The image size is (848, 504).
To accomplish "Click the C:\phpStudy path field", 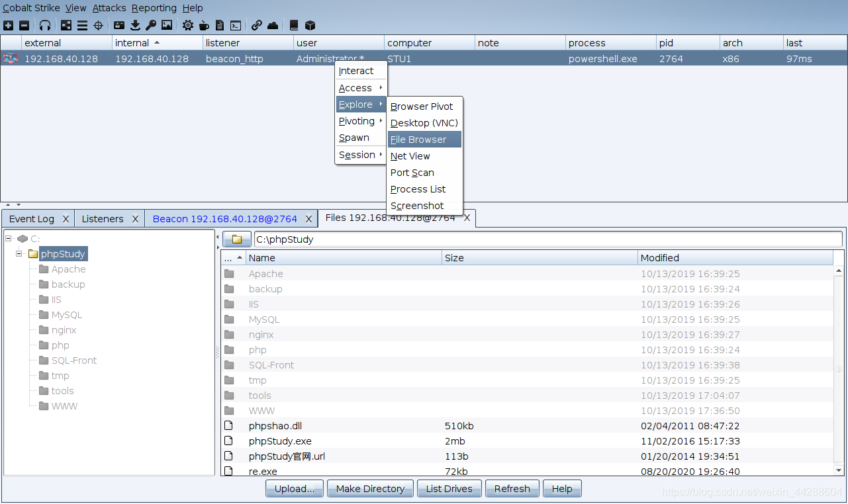I will pos(548,239).
